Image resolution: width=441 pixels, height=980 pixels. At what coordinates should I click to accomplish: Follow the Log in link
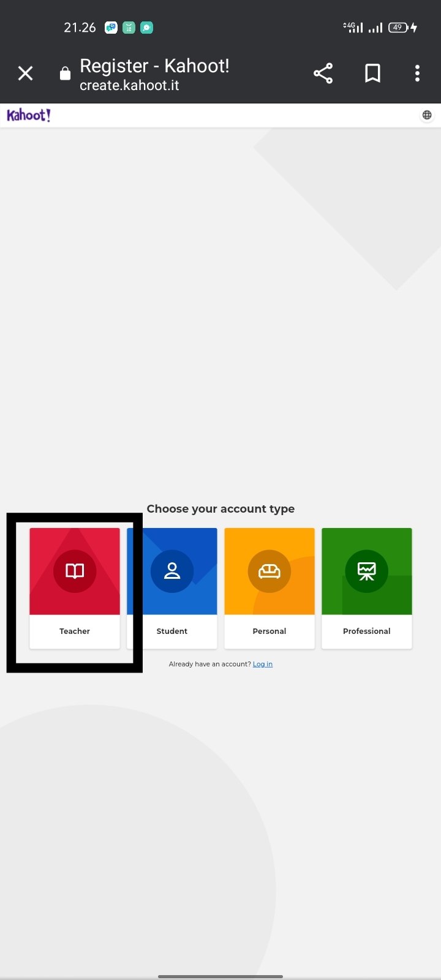[263, 664]
